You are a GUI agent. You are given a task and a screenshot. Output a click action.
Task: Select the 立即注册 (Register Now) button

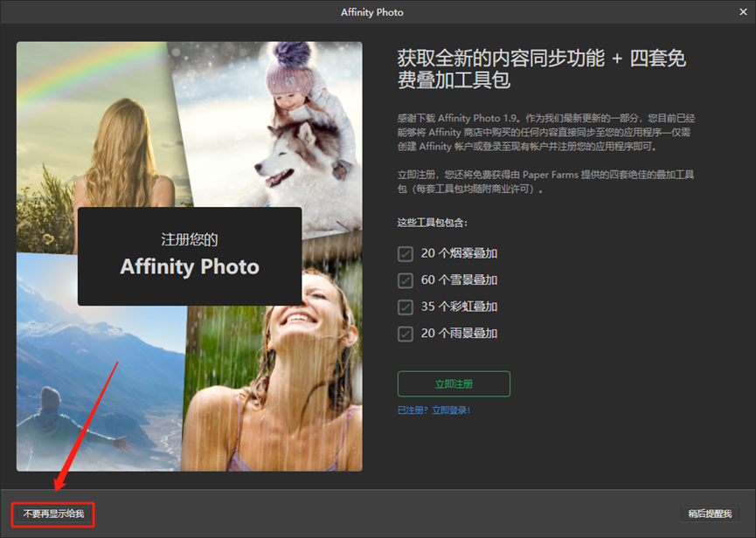454,383
